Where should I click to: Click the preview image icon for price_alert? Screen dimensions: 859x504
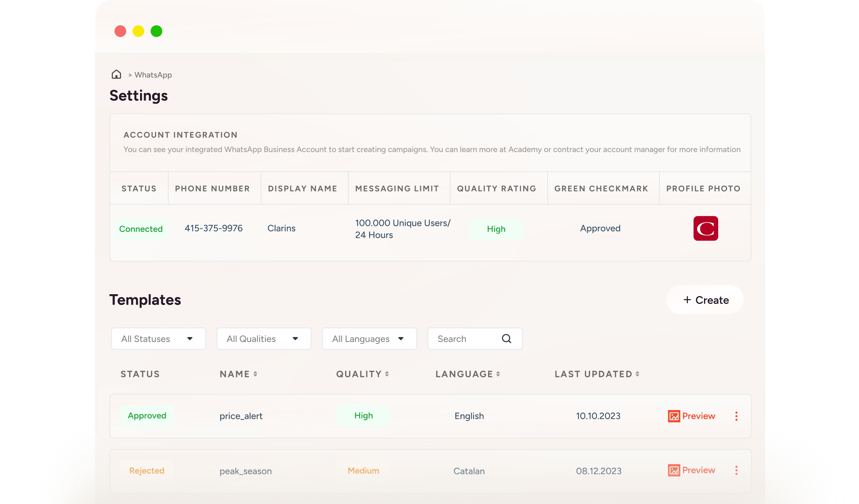[x=674, y=416]
